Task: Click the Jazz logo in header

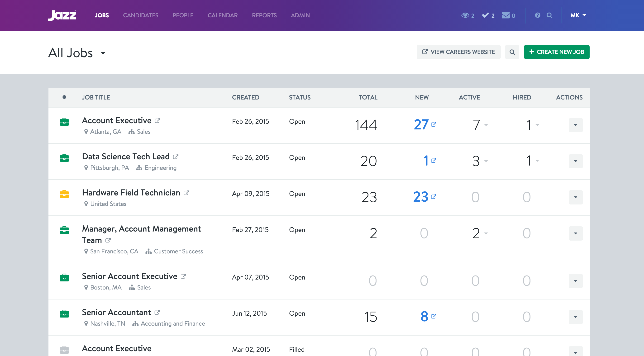Action: tap(62, 15)
